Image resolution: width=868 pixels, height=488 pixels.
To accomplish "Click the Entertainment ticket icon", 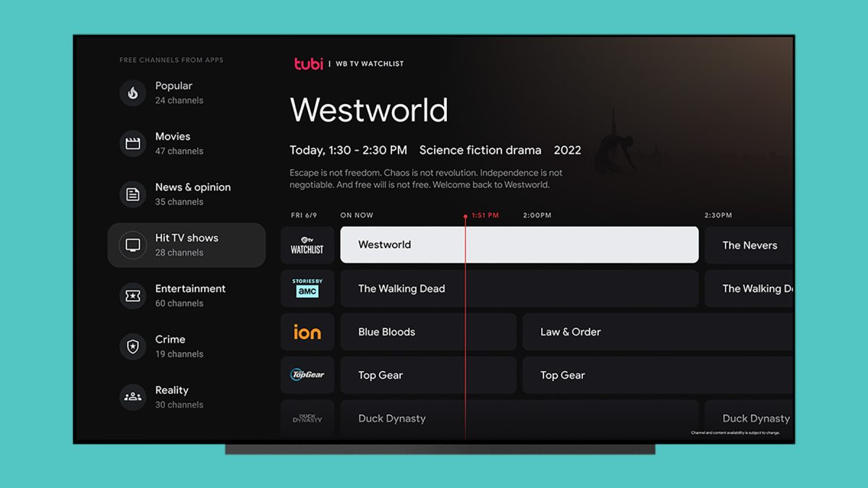I will 132,296.
